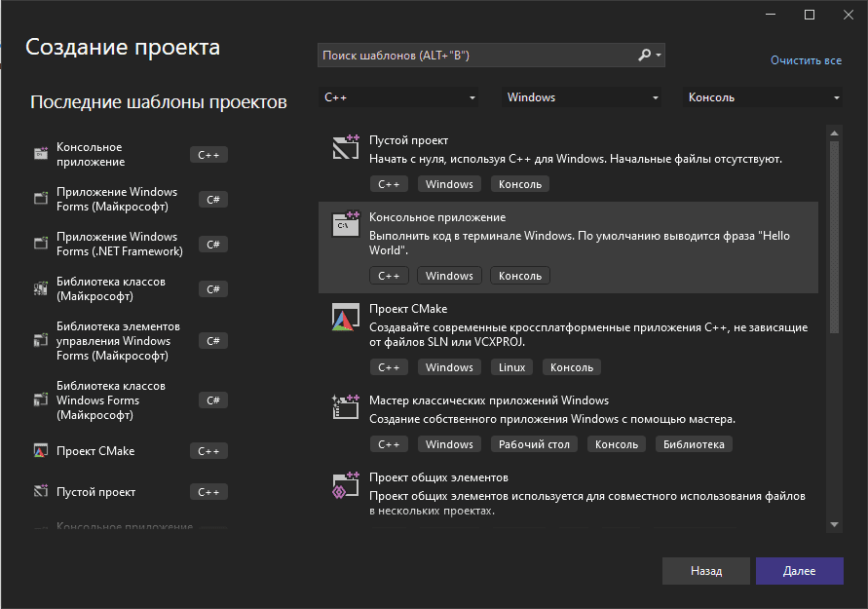Viewport: 868px width, 609px height.
Task: Click Консоль tag under Проект CMake
Action: click(571, 367)
